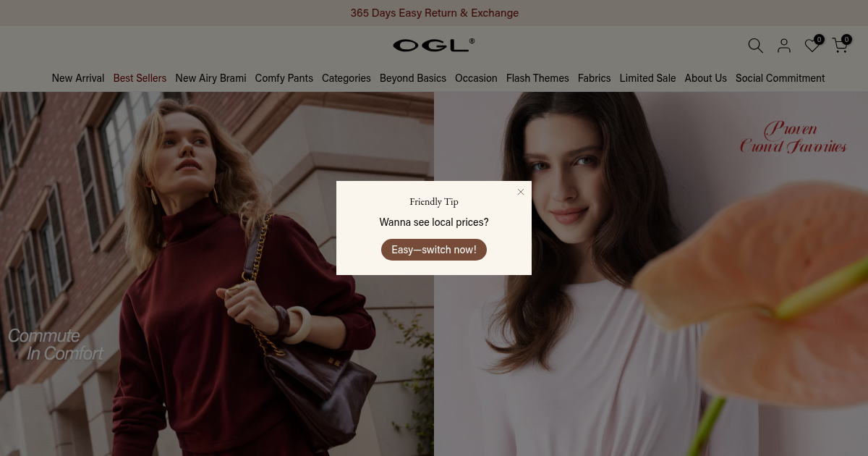Expand the Categories menu
This screenshot has width=868, height=456.
[346, 78]
